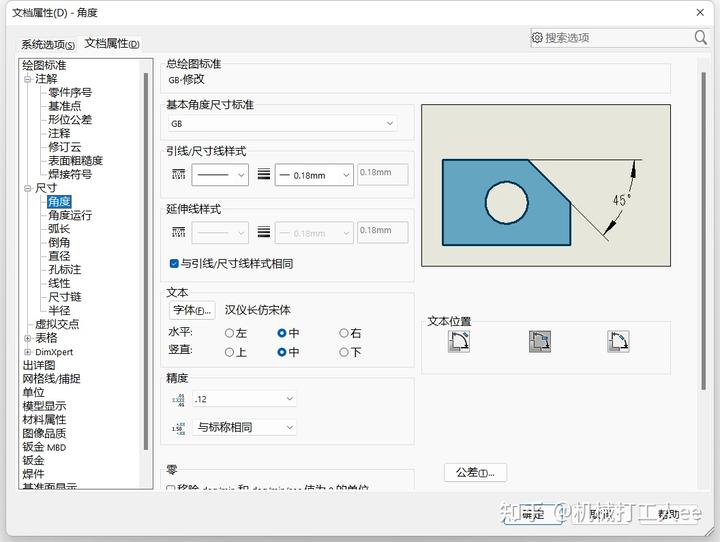
Task: Open the .12 precision dropdown
Action: [x=244, y=399]
